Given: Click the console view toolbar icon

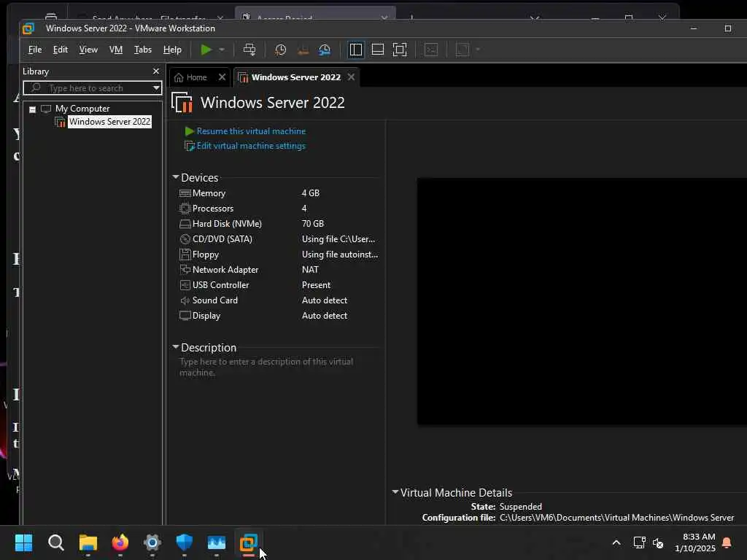Looking at the screenshot, I should point(431,50).
